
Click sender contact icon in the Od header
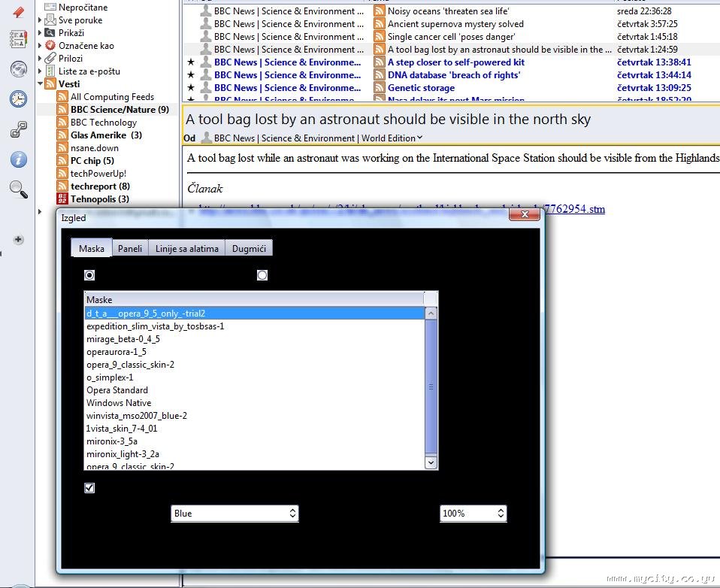click(x=207, y=138)
